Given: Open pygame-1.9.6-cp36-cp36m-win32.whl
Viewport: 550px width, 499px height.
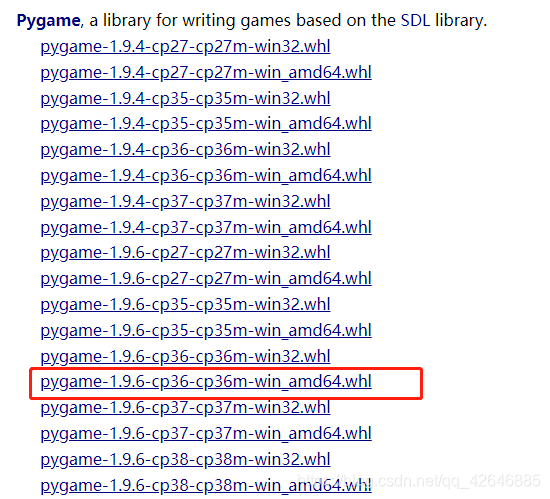Looking at the screenshot, I should click(186, 357).
